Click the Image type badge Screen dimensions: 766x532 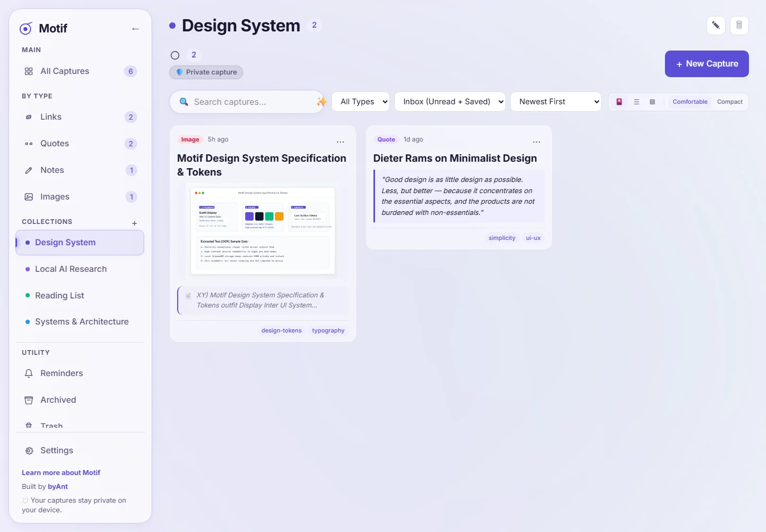point(190,139)
